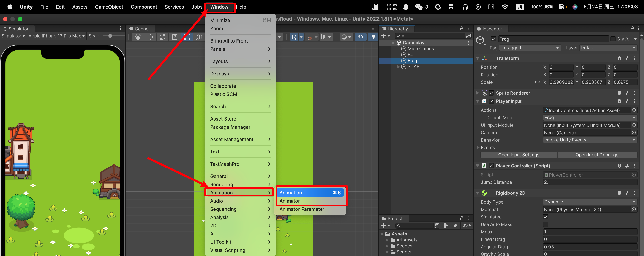Click the Open Input Debugger button
This screenshot has width=644, height=256.
(x=597, y=155)
